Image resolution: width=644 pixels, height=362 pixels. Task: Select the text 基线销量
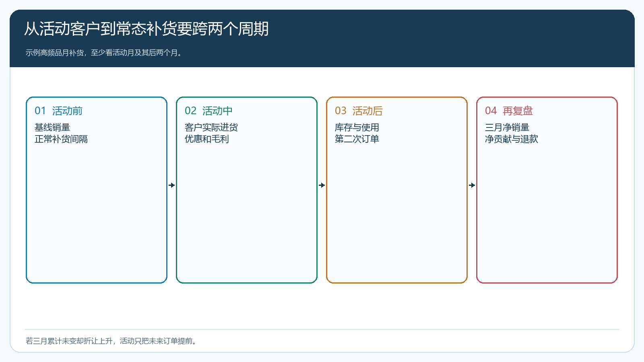[52, 128]
